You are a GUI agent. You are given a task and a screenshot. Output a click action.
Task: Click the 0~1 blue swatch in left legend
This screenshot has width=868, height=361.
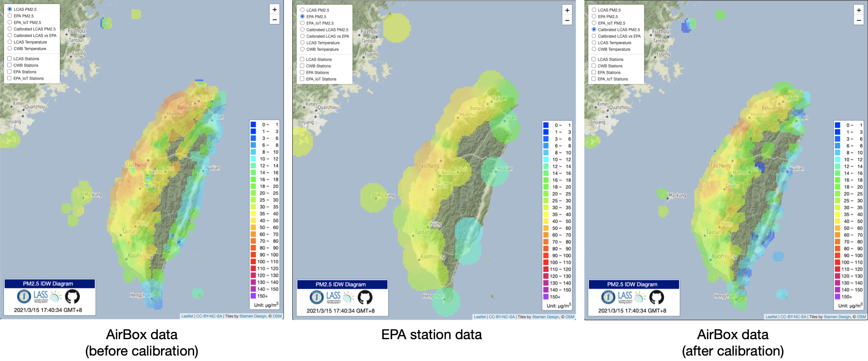click(x=253, y=125)
